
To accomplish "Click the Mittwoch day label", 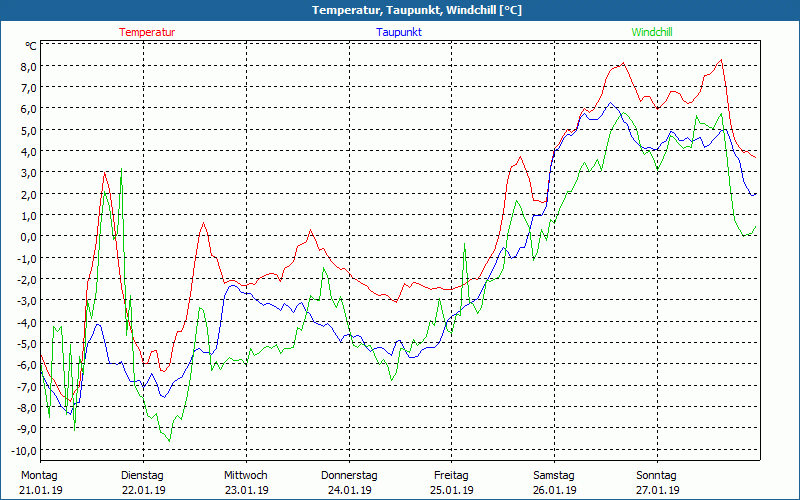I will [246, 476].
